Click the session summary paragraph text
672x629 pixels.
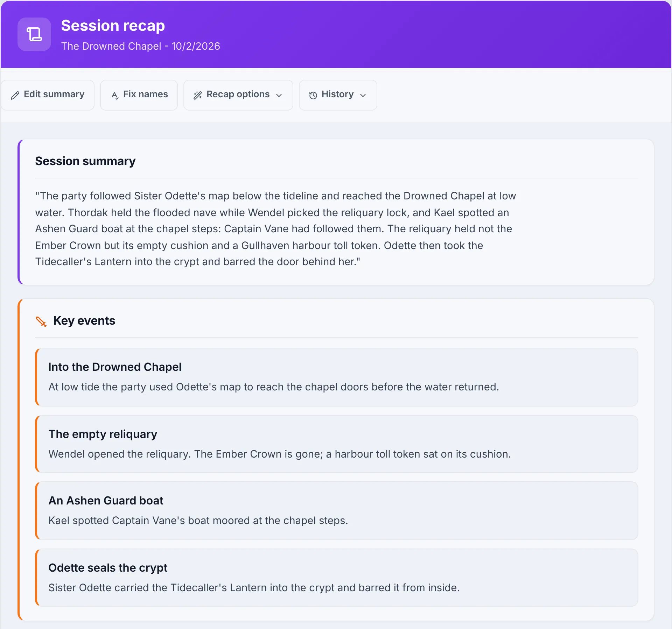click(x=276, y=229)
